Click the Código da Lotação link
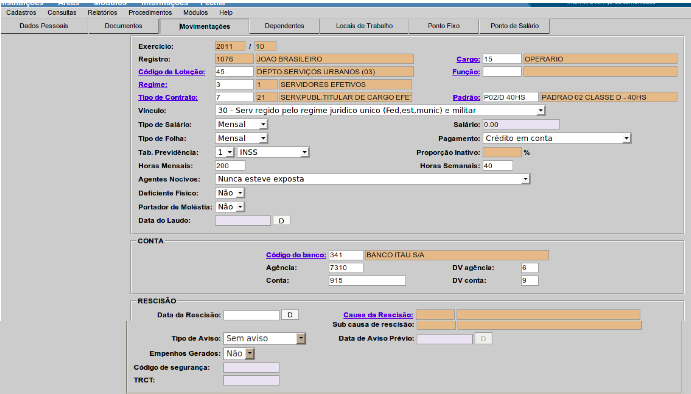This screenshot has height=394, width=691. click(171, 72)
